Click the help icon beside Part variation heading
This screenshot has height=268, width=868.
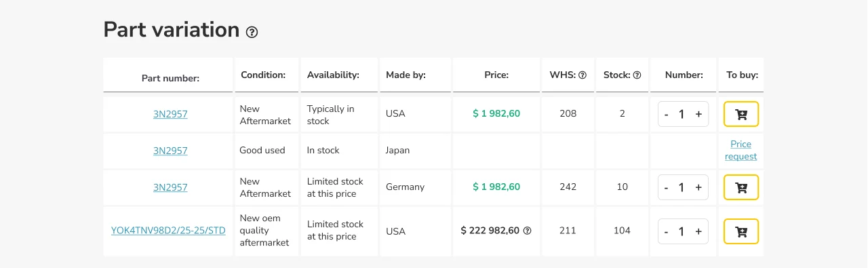252,32
